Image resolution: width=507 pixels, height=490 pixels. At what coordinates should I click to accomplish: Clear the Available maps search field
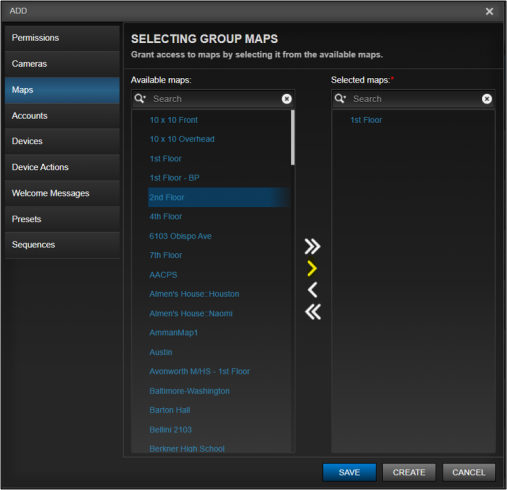(287, 99)
